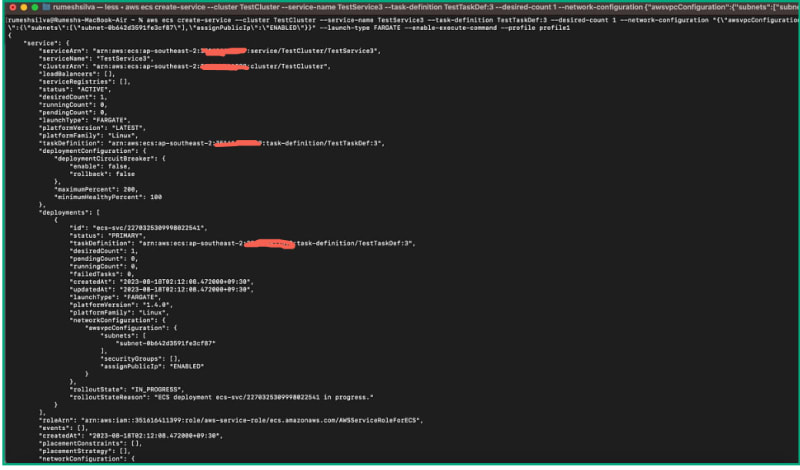Click the "updatedAt" timestamp line
The width and height of the screenshot is (800, 470).
pos(161,289)
